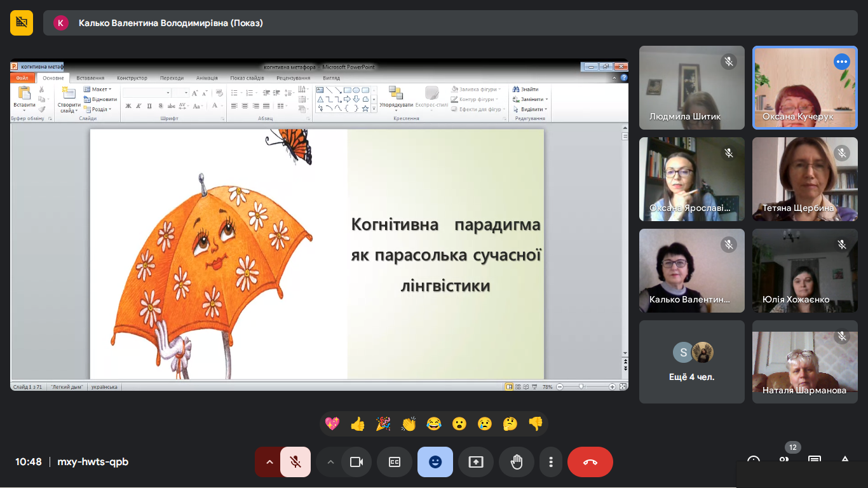Switch to the Рецензування ribbon tab

click(x=293, y=78)
